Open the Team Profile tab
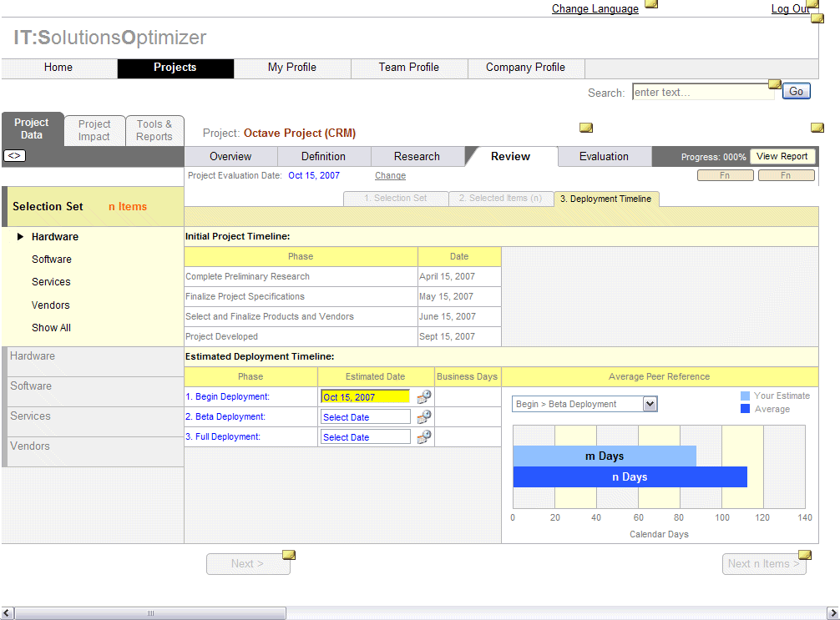This screenshot has width=840, height=620. point(409,68)
